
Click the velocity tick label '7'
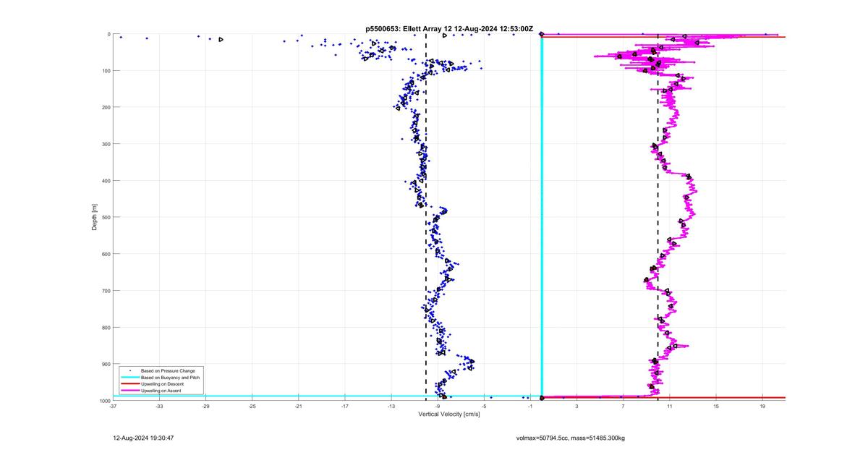tap(623, 407)
